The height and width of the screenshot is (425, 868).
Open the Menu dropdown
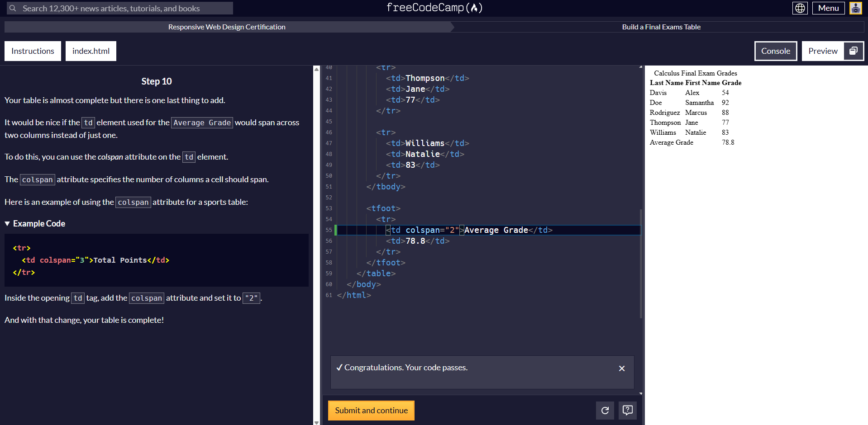tap(828, 8)
